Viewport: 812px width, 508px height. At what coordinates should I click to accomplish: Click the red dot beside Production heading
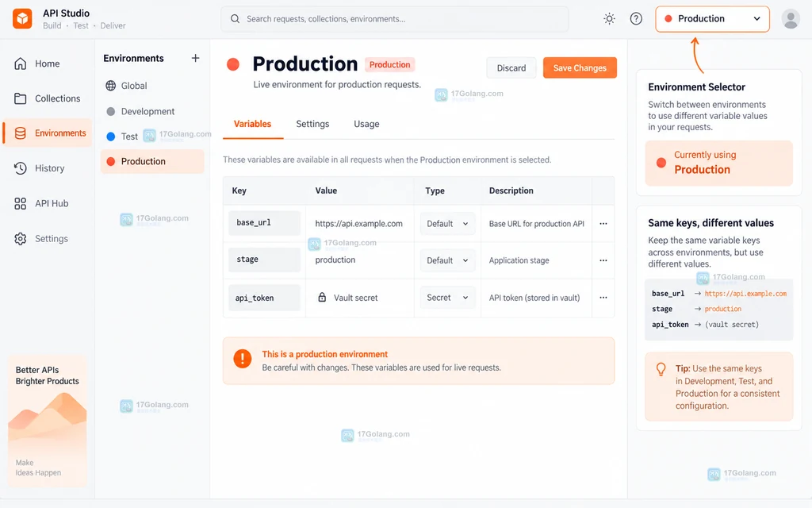(233, 64)
